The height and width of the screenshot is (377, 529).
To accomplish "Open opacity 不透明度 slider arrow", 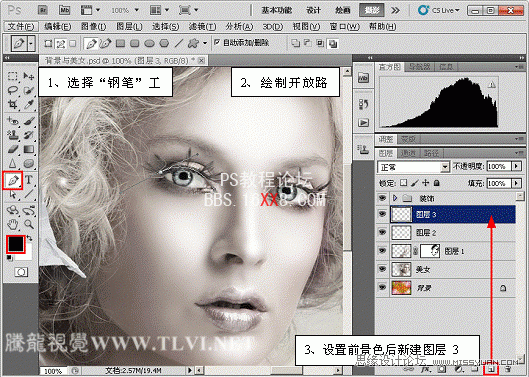I will 516,166.
